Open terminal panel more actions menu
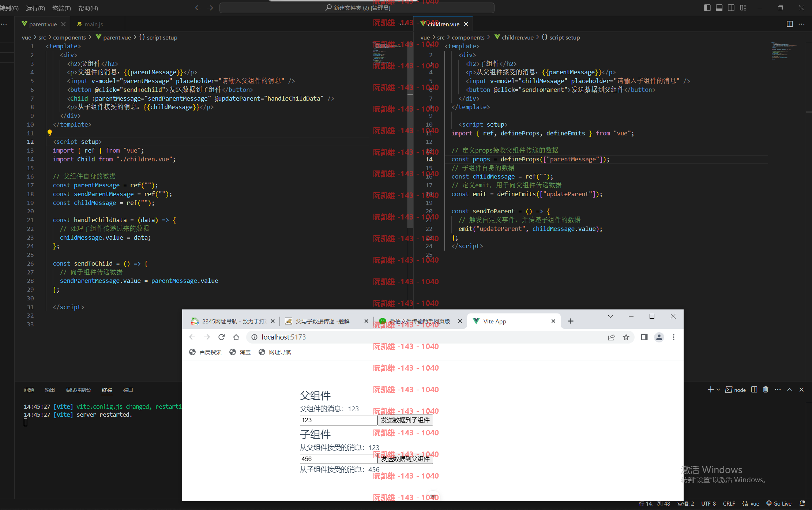812x510 pixels. (778, 390)
